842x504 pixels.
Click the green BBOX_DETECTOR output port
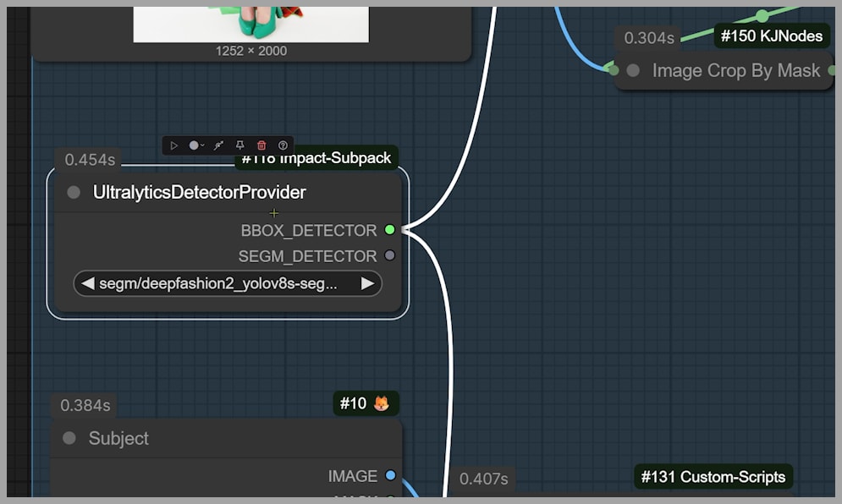pos(389,230)
